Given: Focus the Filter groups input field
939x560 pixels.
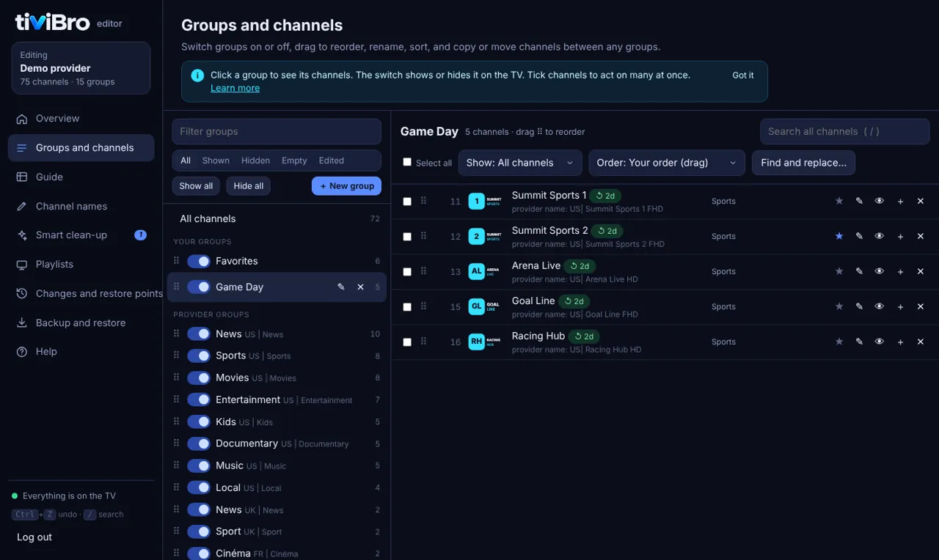Looking at the screenshot, I should point(277,132).
